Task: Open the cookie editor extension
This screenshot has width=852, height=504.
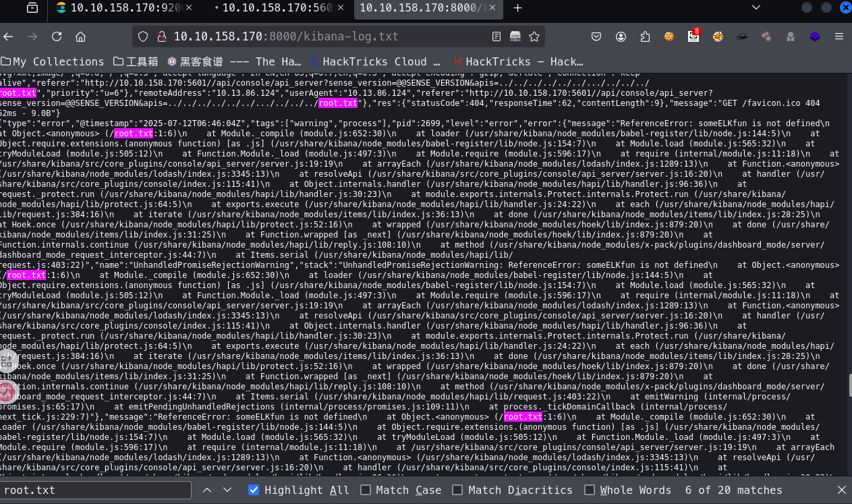Action: 669,36
